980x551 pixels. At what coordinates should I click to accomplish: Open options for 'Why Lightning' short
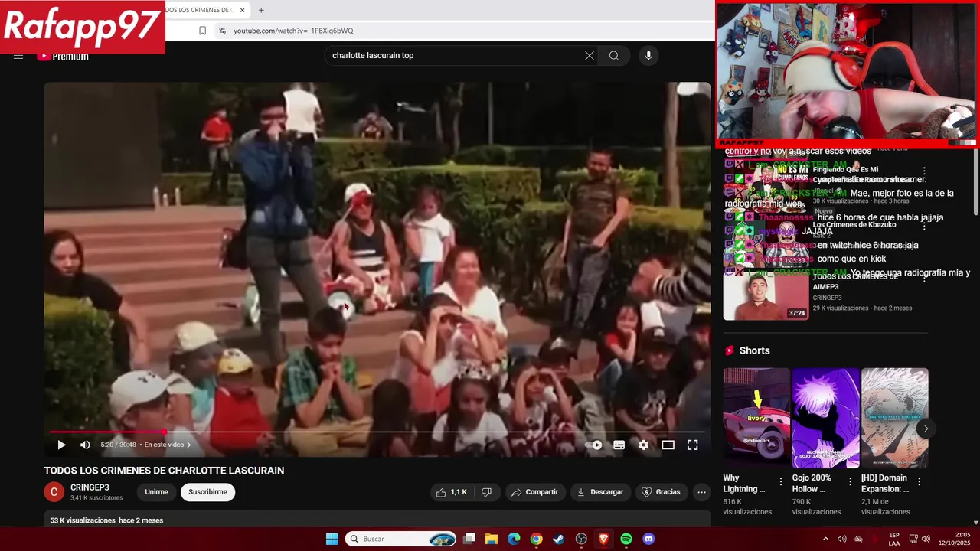pyautogui.click(x=781, y=481)
